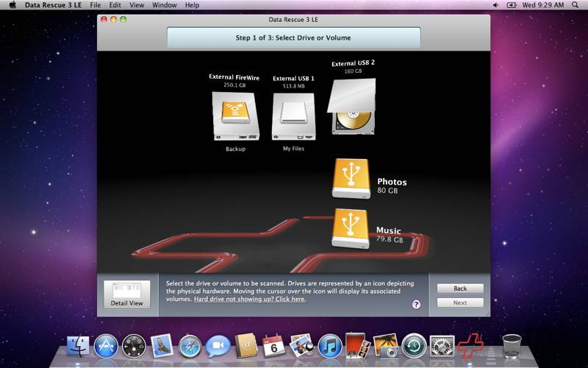Open Spotlight search magnifier

tap(575, 5)
